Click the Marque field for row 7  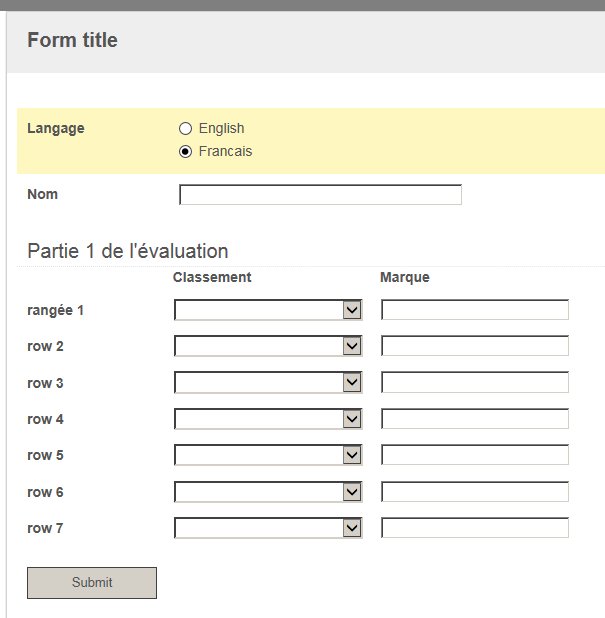click(475, 528)
